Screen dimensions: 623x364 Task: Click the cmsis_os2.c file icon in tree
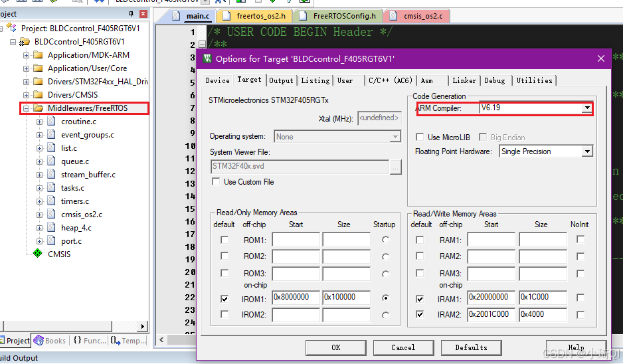(51, 214)
